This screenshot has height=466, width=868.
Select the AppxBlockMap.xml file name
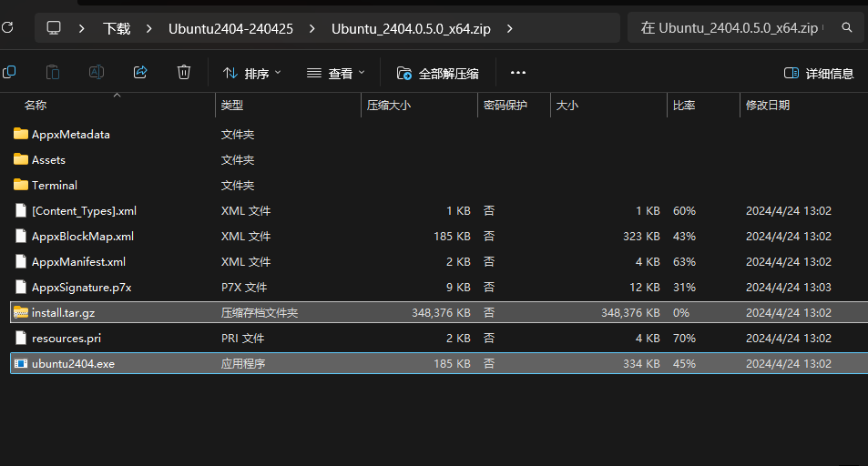click(x=83, y=236)
